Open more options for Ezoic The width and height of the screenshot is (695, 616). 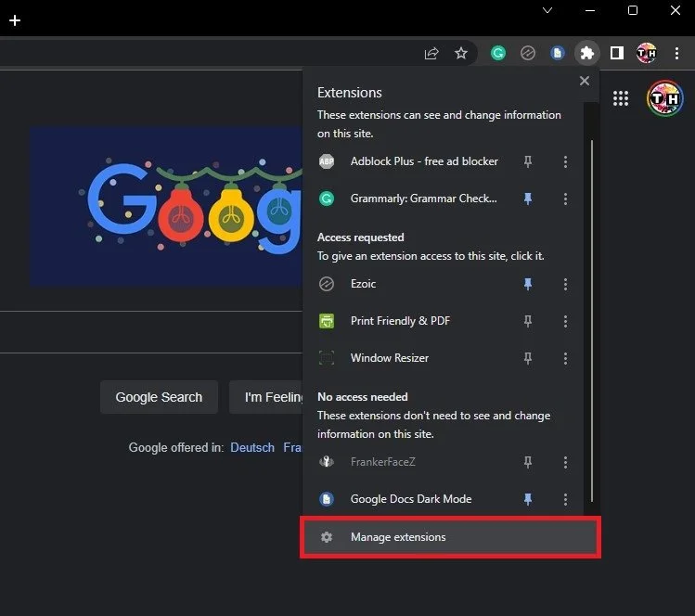[565, 284]
